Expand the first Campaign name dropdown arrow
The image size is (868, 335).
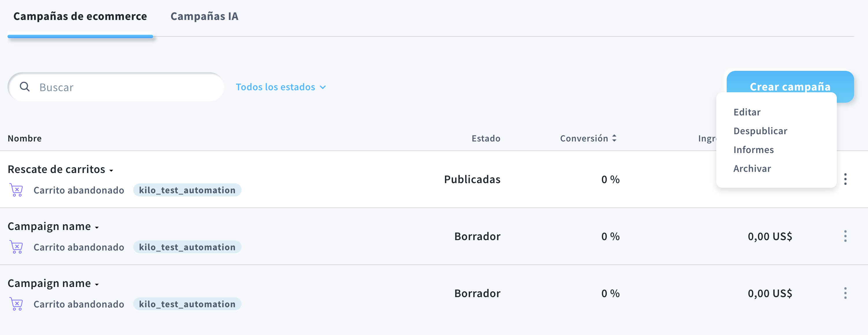(x=97, y=228)
